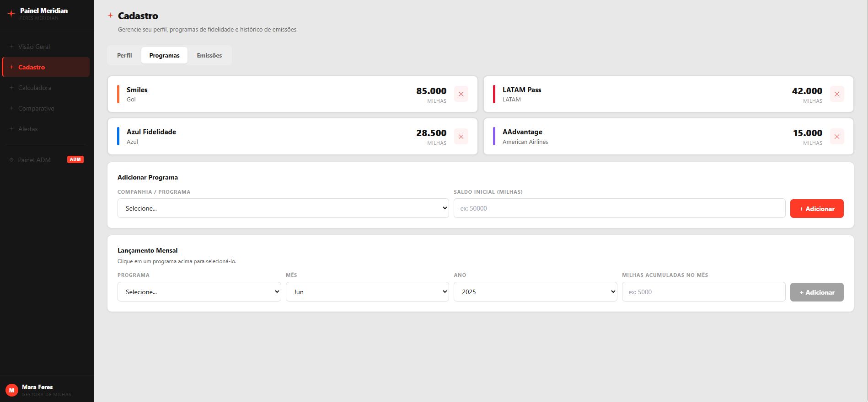Open the Programa dropdown in Lançamento Mensal
This screenshot has width=868, height=402.
[199, 292]
